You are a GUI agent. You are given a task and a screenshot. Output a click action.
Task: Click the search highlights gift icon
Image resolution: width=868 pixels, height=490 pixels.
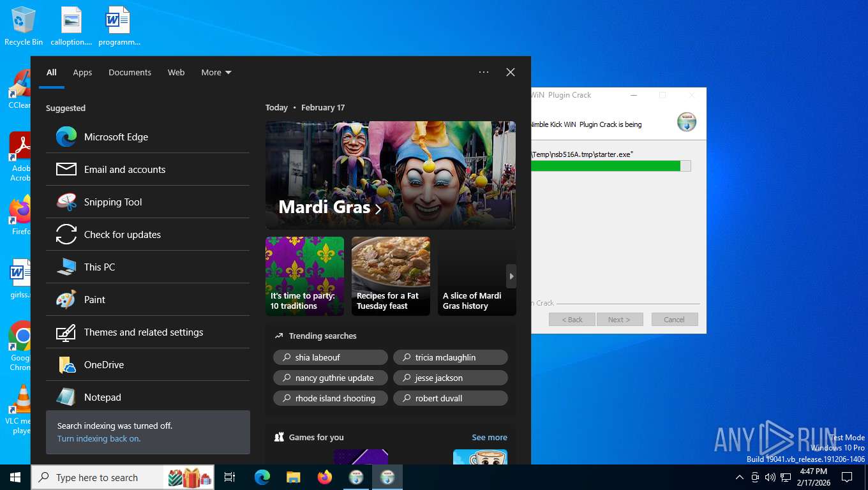coord(190,477)
